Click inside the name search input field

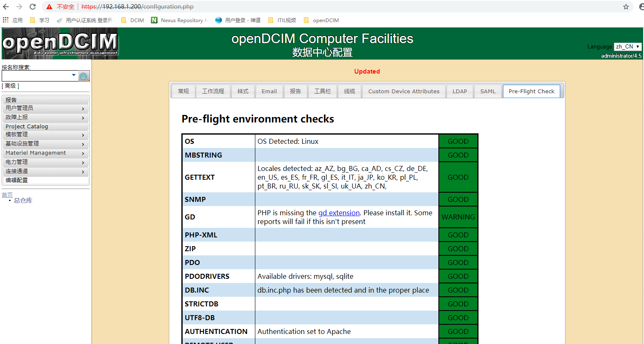coord(38,76)
